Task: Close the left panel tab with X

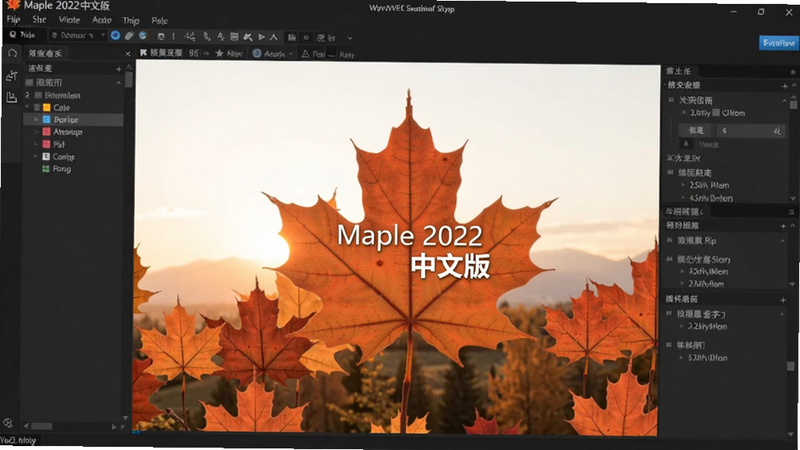Action: tap(128, 54)
